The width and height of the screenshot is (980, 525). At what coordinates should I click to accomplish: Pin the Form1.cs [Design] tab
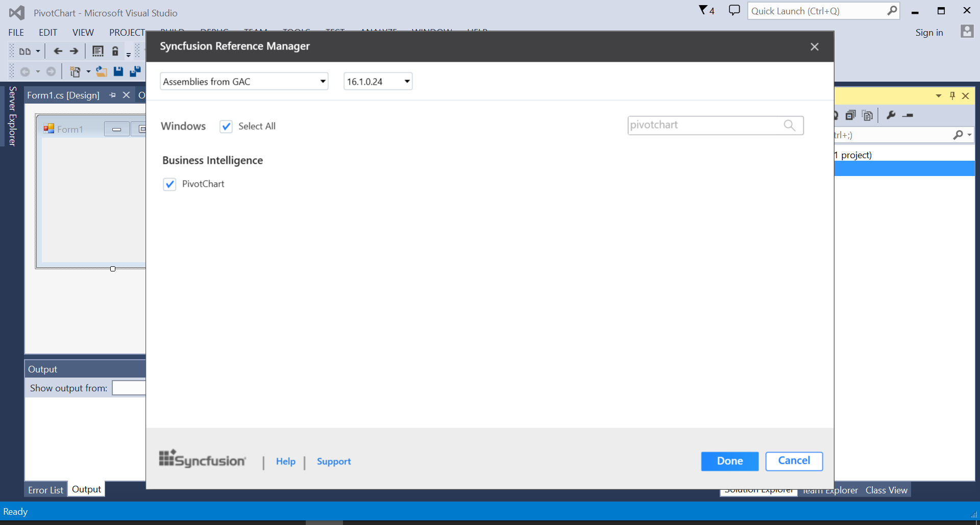pos(112,95)
